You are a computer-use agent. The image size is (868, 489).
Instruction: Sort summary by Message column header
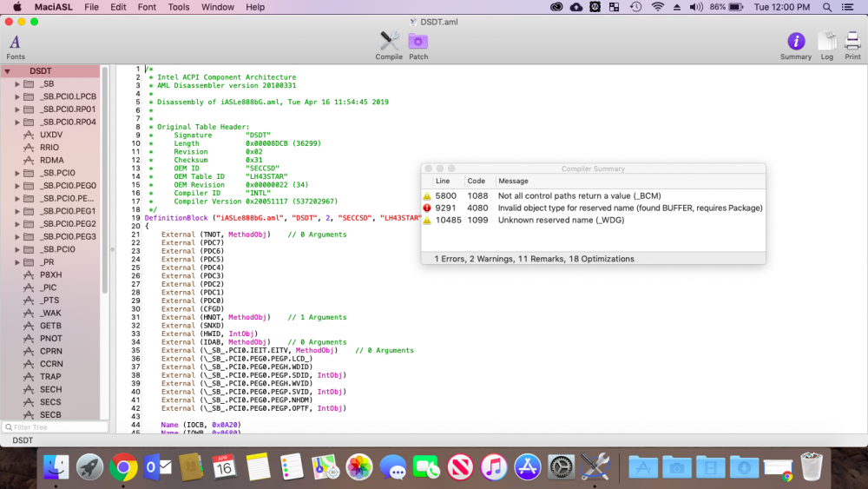630,181
